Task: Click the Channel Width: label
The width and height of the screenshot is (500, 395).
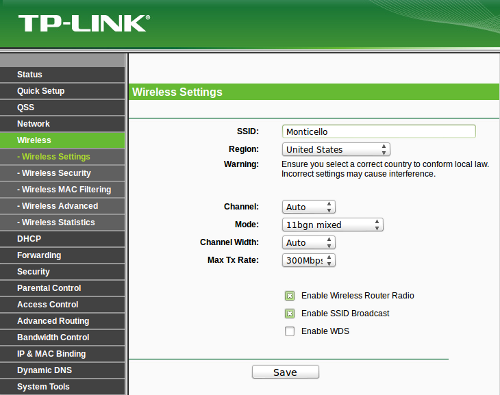Action: tap(229, 242)
